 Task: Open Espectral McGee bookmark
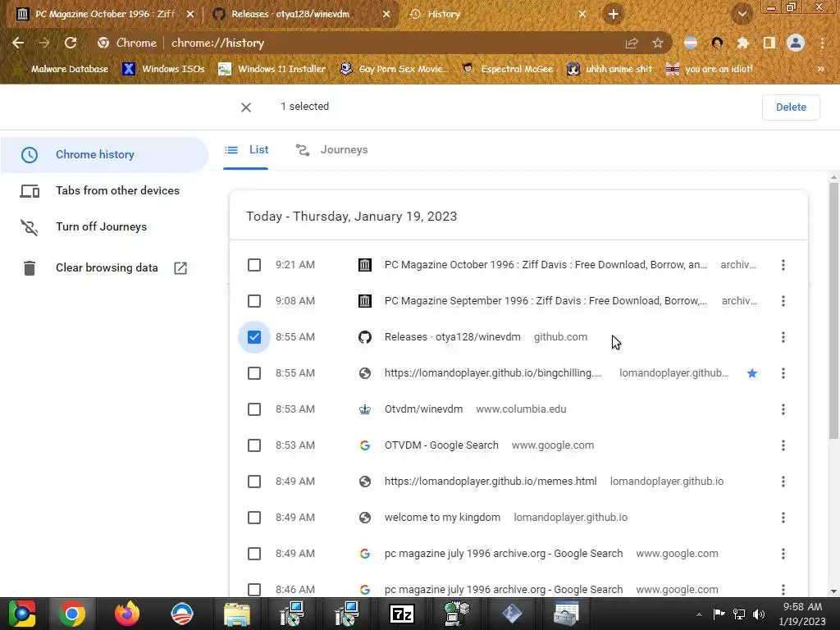pos(507,69)
